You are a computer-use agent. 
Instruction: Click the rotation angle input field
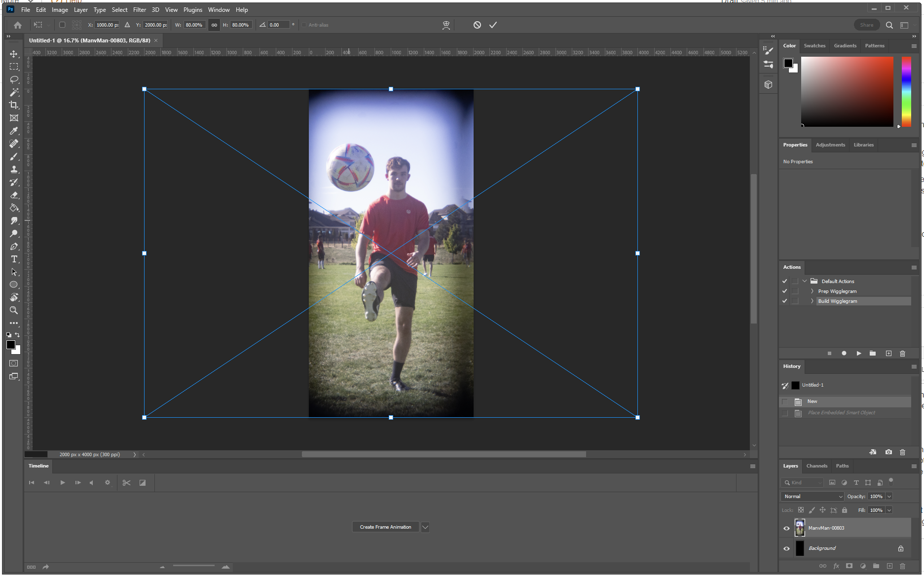click(278, 25)
